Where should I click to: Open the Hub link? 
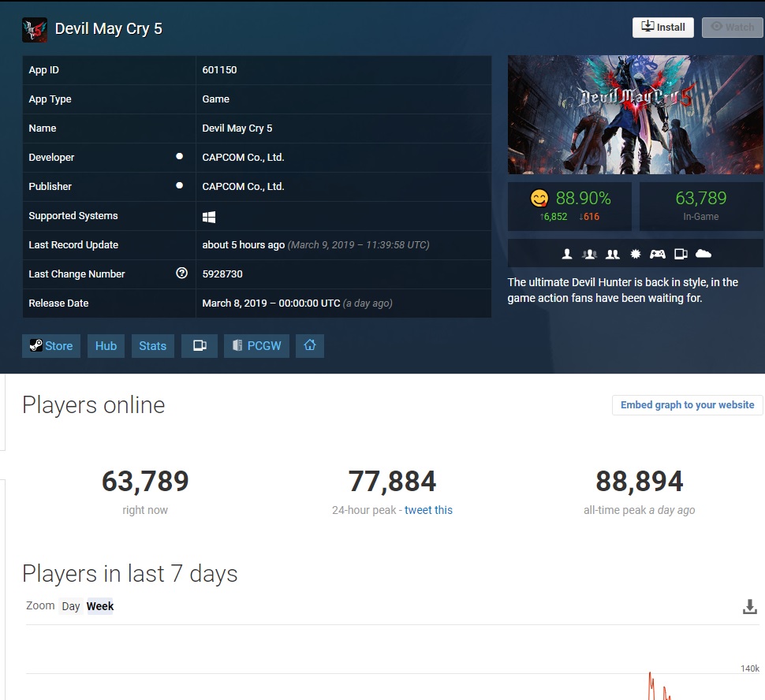(106, 346)
